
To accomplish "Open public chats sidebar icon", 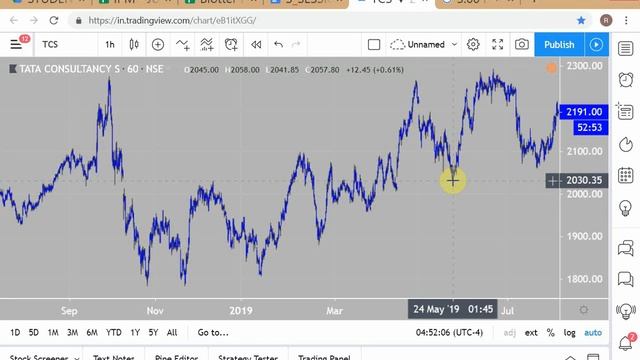I will 626,248.
